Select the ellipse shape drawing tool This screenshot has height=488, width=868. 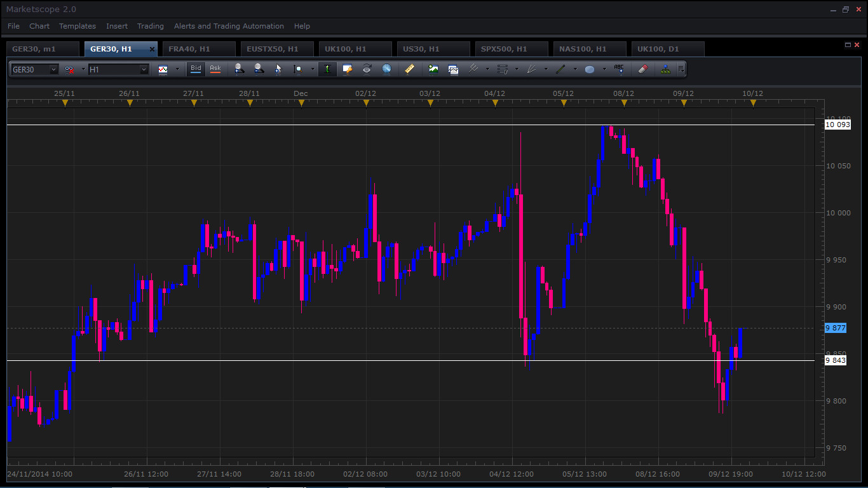(590, 69)
